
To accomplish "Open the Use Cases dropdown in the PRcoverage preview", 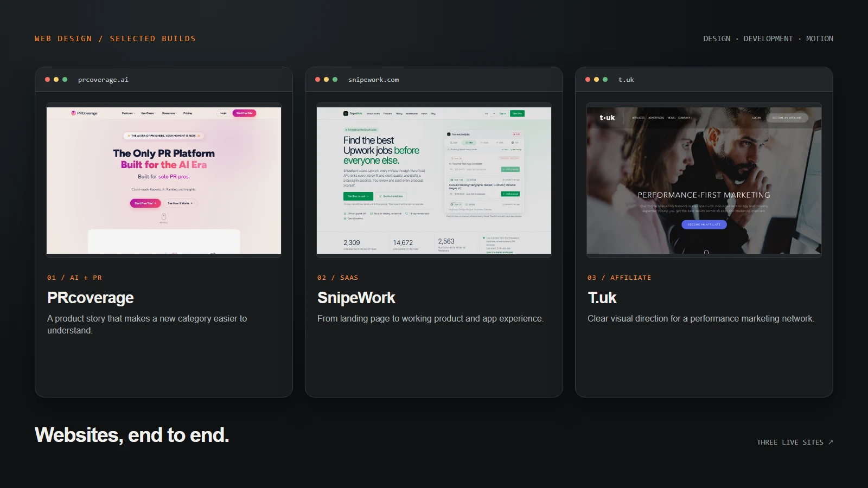I will coord(149,113).
